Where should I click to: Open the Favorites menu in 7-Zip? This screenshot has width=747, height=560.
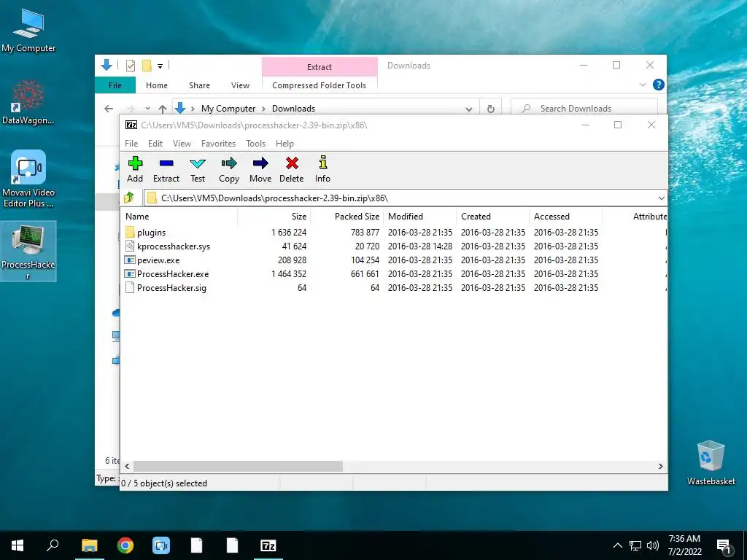(218, 144)
